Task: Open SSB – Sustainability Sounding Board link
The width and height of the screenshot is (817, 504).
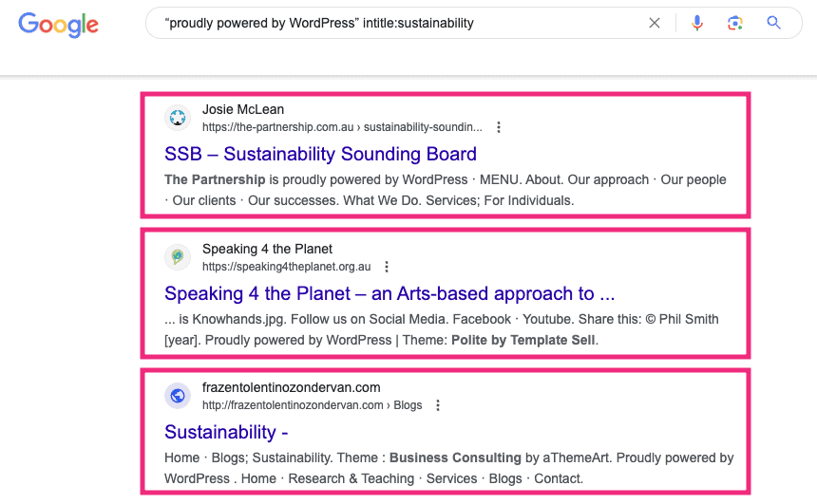Action: 320,154
